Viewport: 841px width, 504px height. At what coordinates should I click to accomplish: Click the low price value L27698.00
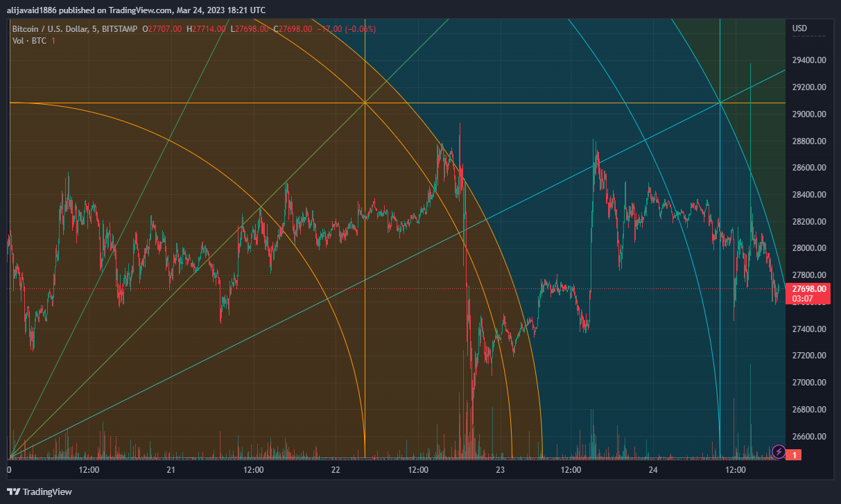click(250, 28)
